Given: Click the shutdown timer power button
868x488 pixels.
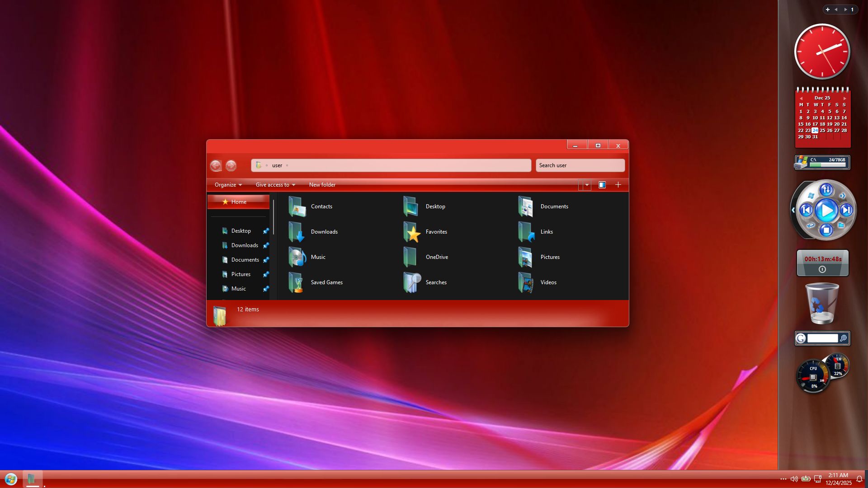Looking at the screenshot, I should pos(822,269).
